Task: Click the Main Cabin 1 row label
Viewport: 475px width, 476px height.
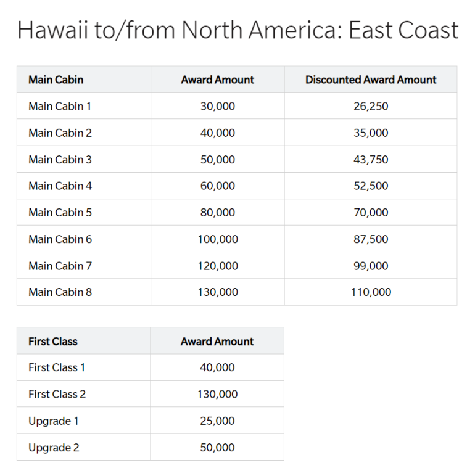Action: 60,106
